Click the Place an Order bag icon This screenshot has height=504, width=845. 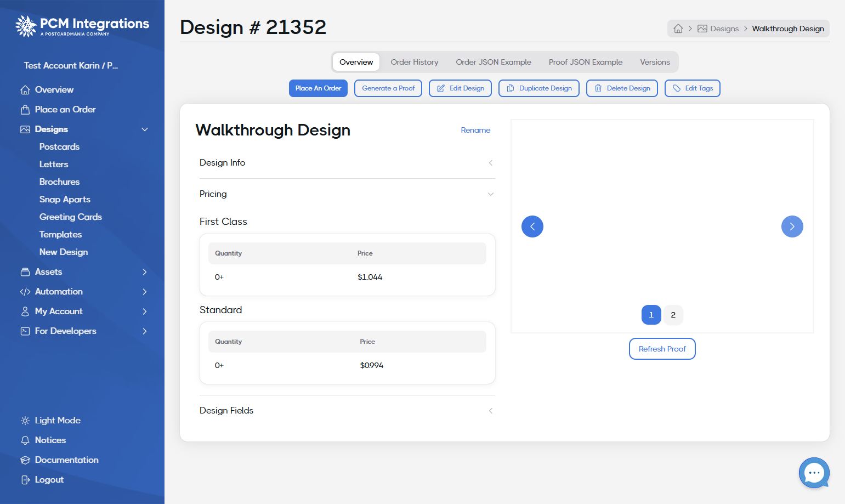pos(25,110)
